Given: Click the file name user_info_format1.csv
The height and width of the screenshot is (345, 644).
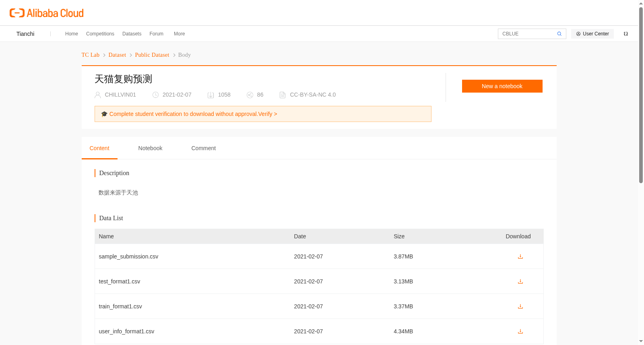Looking at the screenshot, I should tap(126, 331).
